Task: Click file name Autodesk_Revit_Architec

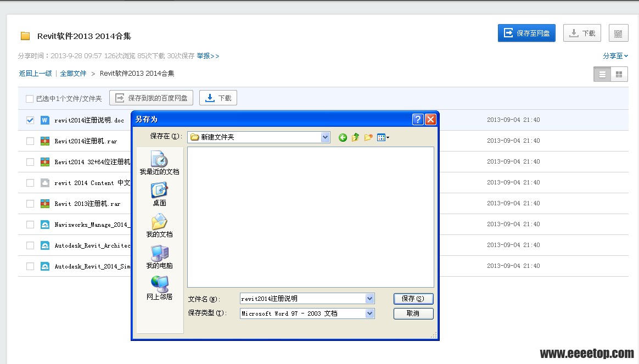Action: (x=93, y=245)
